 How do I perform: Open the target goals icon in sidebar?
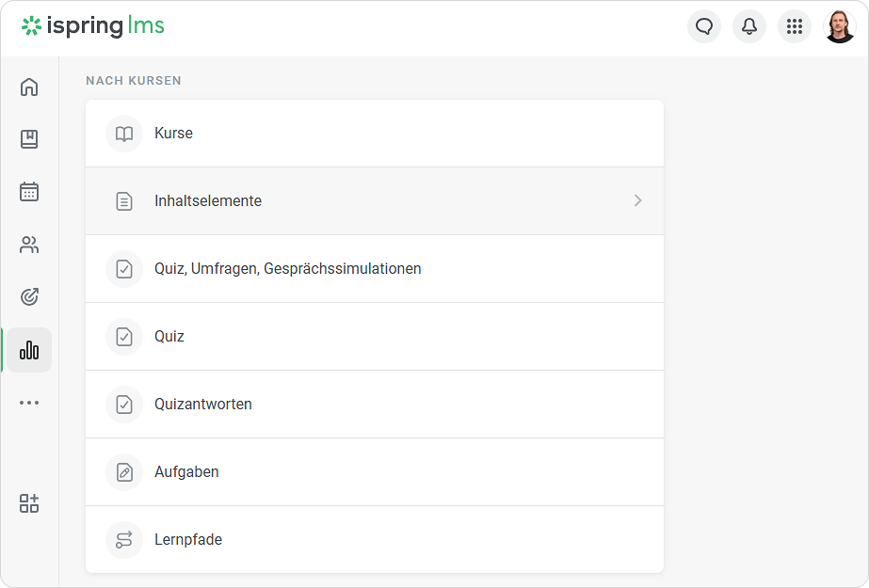pos(29,296)
